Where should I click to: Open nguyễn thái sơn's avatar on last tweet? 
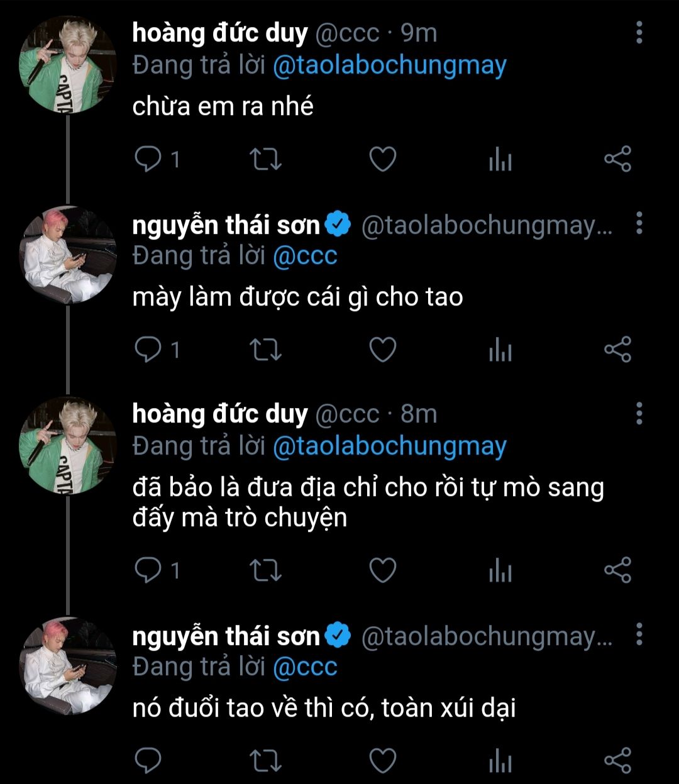[x=68, y=666]
